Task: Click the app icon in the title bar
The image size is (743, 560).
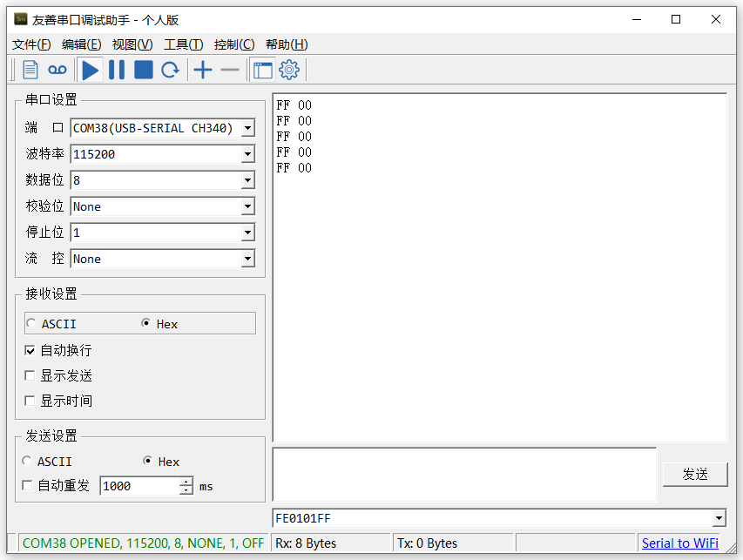Action: (x=20, y=19)
